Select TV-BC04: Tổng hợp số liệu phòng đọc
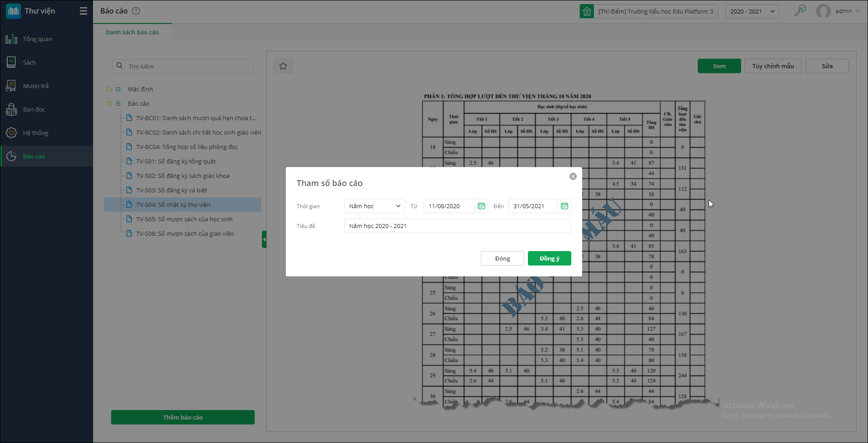Screen dimensions: 868x443 (187, 147)
